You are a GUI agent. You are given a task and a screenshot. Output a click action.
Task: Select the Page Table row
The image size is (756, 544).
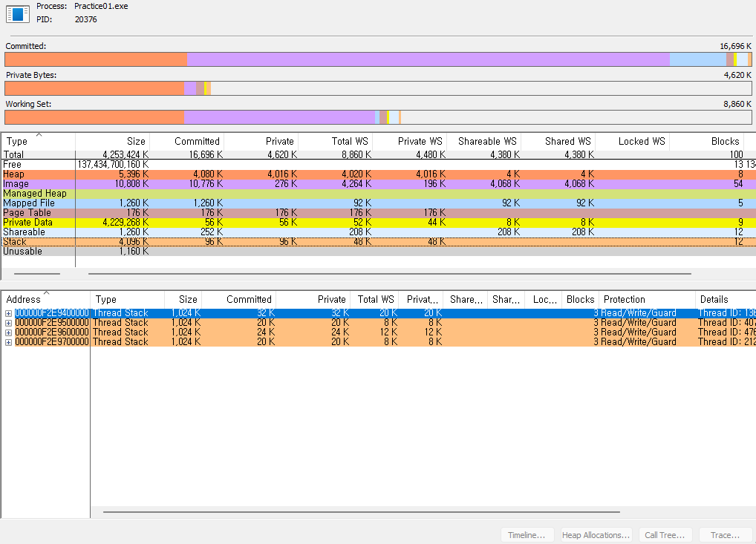[379, 212]
